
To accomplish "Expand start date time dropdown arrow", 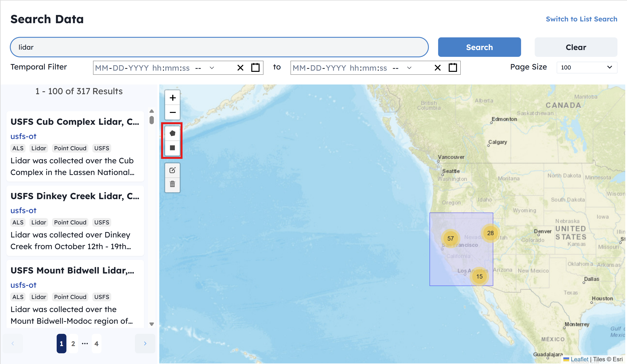I will tap(212, 68).
